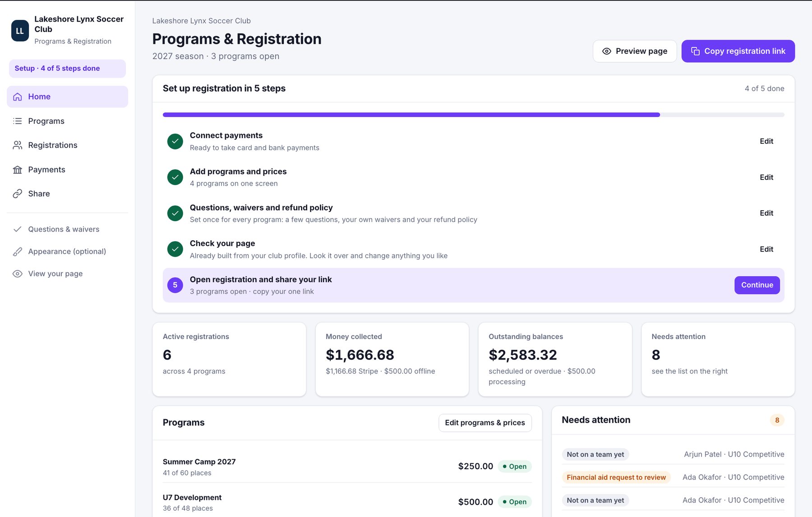The image size is (812, 517).
Task: Click 41 of 60 places text
Action: (187, 473)
